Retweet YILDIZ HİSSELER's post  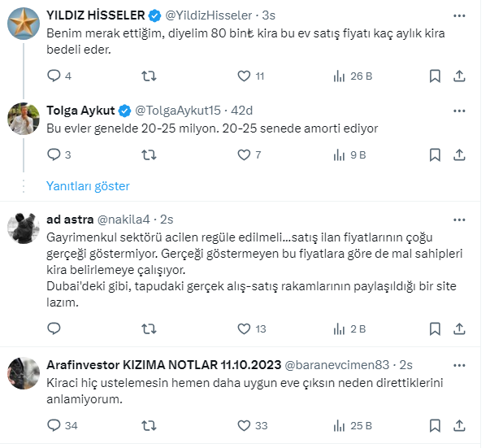[150, 76]
